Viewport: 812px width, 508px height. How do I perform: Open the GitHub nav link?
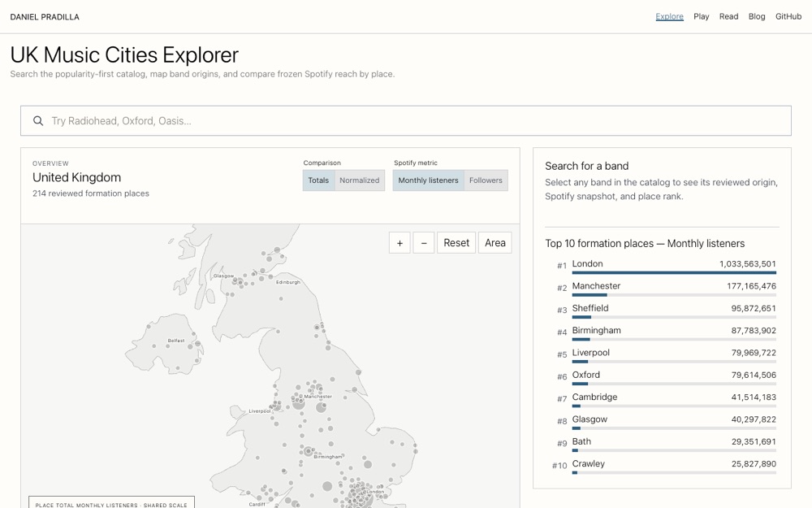(x=788, y=16)
